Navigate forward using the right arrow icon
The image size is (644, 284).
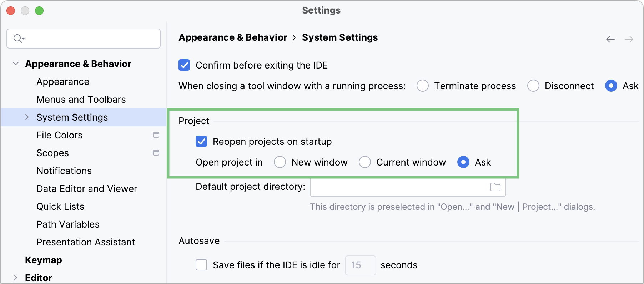(x=629, y=39)
